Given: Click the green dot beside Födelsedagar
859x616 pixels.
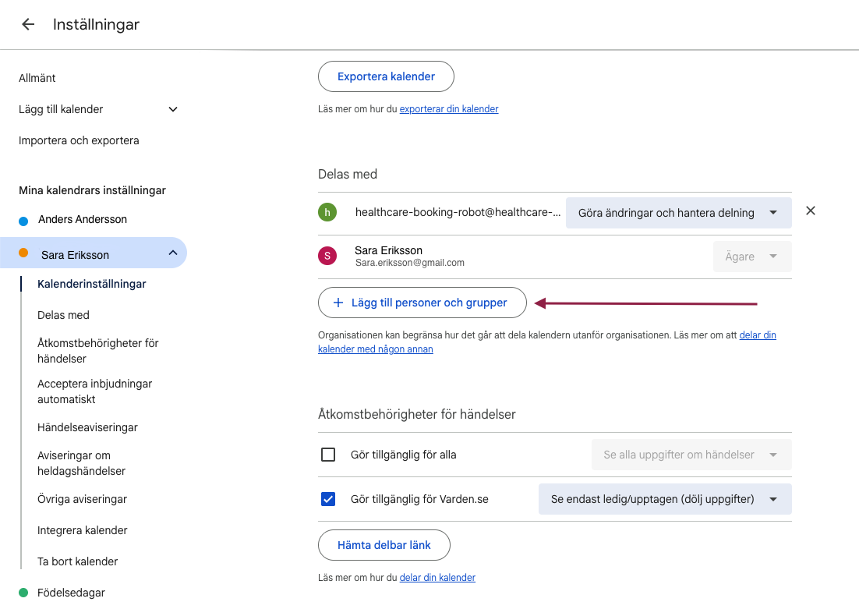Looking at the screenshot, I should click(x=23, y=593).
